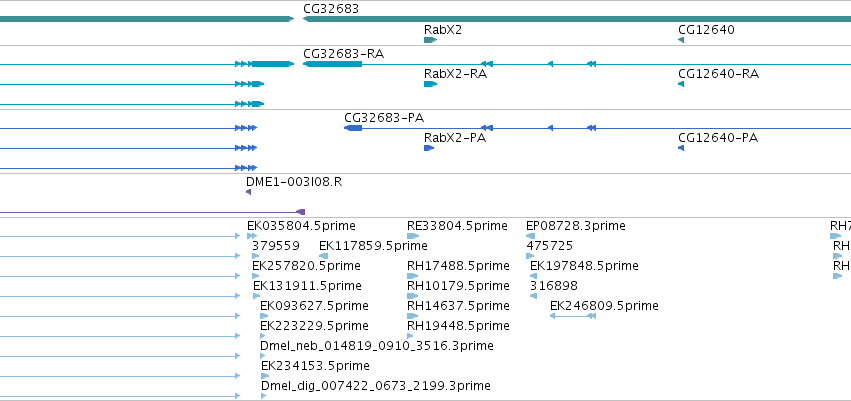
Task: Select EST RE33804.5prime
Action: click(458, 226)
